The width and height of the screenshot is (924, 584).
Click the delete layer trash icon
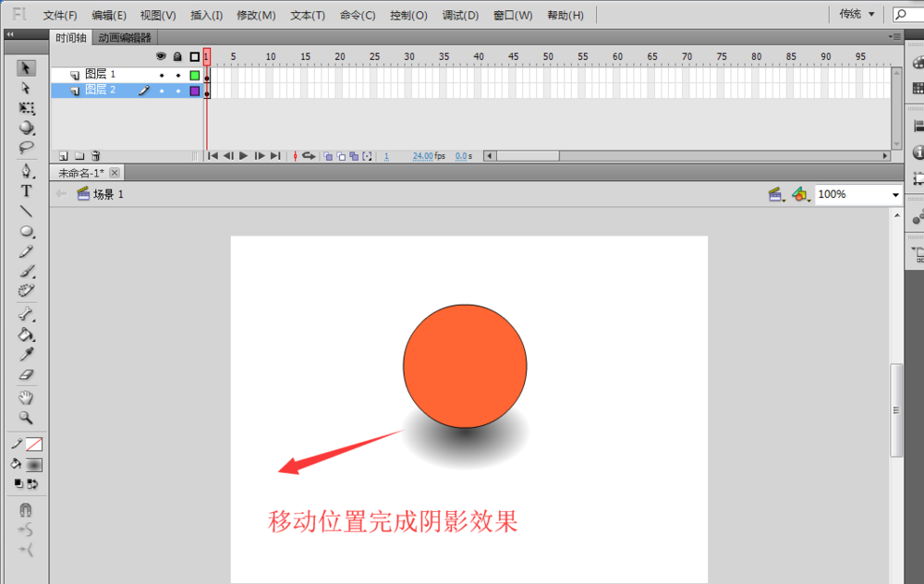[95, 156]
